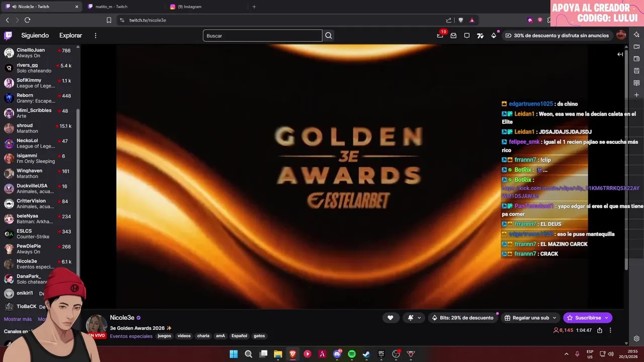Open Brave Leo AI sidebar icon
Image resolution: width=644 pixels, height=362 pixels.
[636, 35]
